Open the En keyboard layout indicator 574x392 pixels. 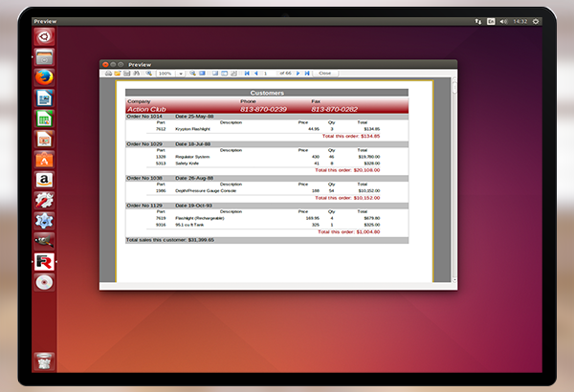(491, 20)
